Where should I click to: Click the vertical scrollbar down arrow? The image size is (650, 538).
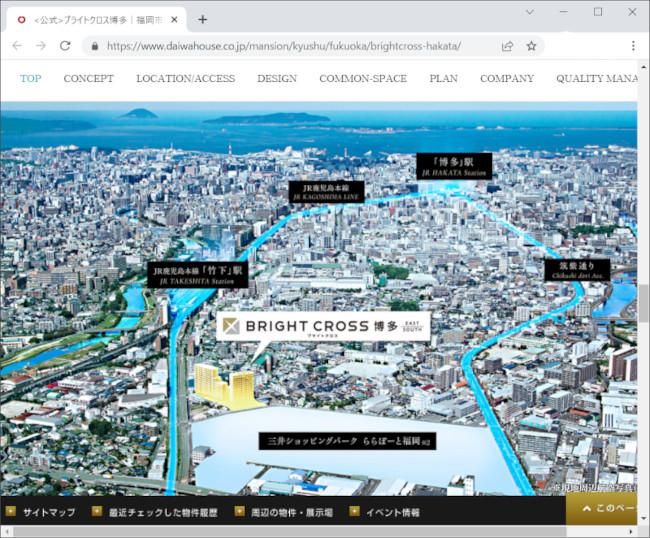pos(643,519)
